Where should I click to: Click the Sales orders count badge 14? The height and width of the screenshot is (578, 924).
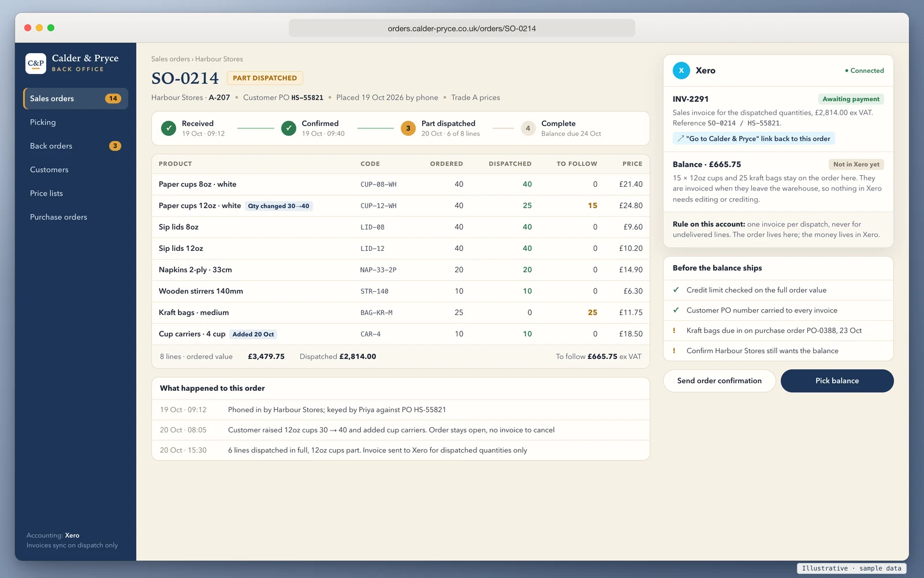click(113, 99)
